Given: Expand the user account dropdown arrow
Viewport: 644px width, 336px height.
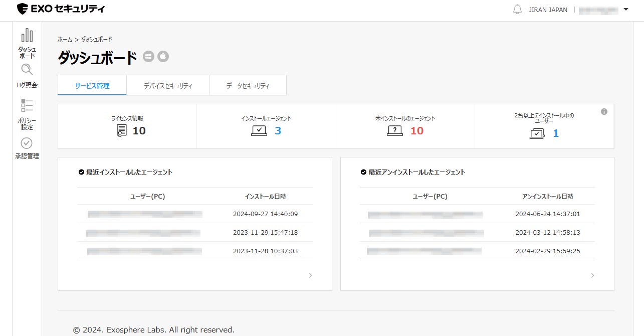Looking at the screenshot, I should pyautogui.click(x=626, y=10).
